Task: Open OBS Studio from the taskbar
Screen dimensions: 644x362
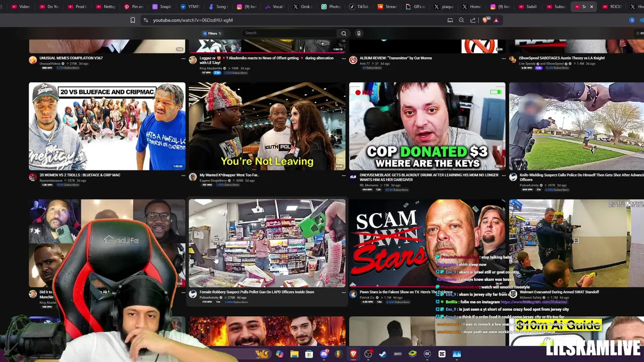Action: tap(368, 354)
